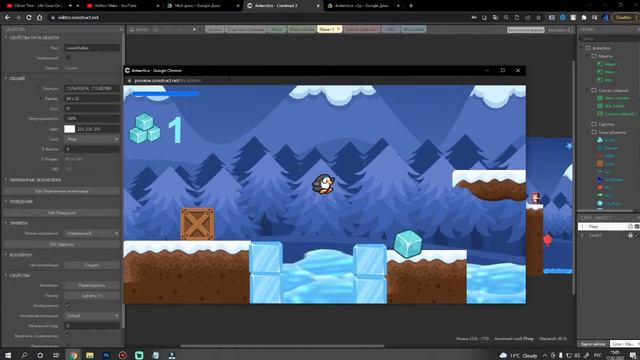Click the Бесплатная версия button
The width and height of the screenshot is (640, 360).
(525, 30)
